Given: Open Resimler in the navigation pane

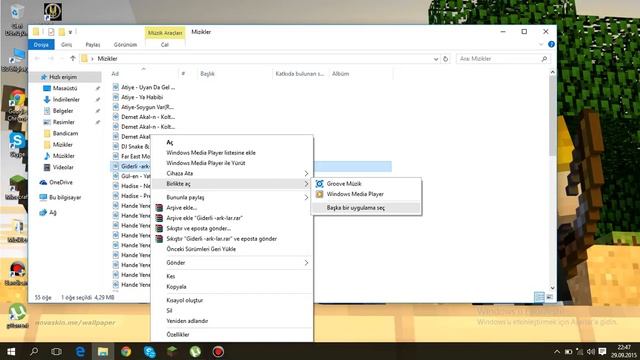Looking at the screenshot, I should [x=64, y=122].
